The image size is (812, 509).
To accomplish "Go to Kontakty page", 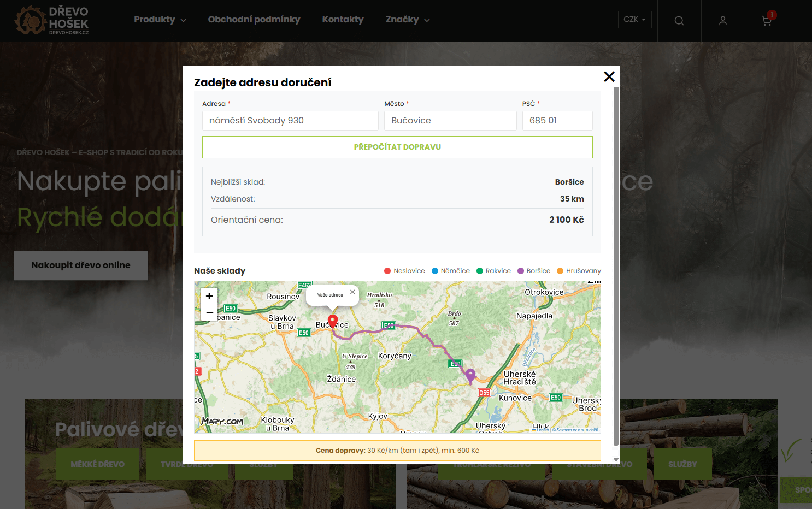I will [343, 20].
